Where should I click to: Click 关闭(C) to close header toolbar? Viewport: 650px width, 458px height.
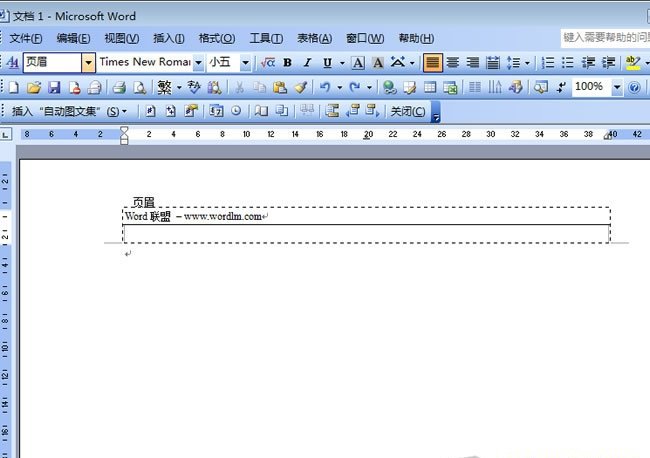pyautogui.click(x=408, y=111)
